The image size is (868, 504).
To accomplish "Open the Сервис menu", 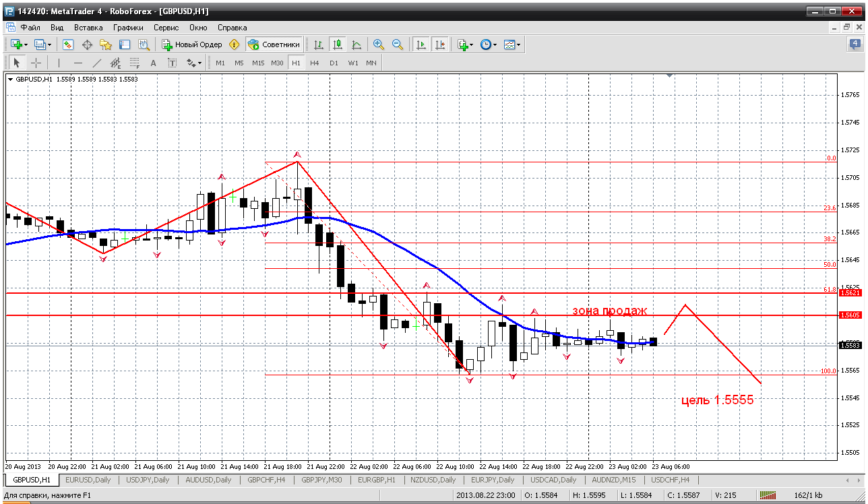I will [x=166, y=28].
